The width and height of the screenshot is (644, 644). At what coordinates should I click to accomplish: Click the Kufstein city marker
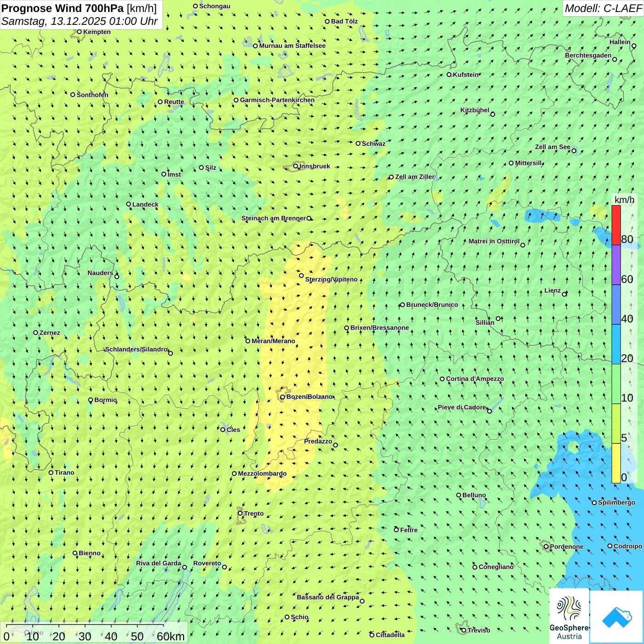449,75
